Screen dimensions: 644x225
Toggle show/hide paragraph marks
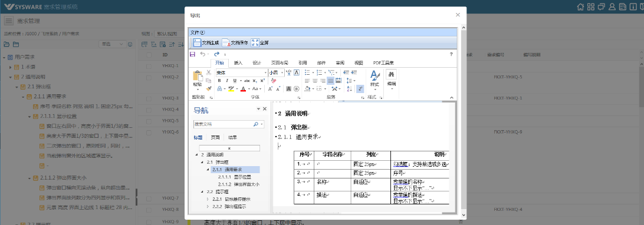coord(360,88)
